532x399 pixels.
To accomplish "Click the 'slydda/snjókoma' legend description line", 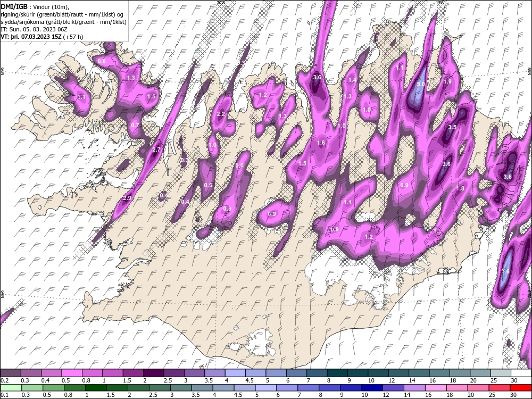I will 64,22.
